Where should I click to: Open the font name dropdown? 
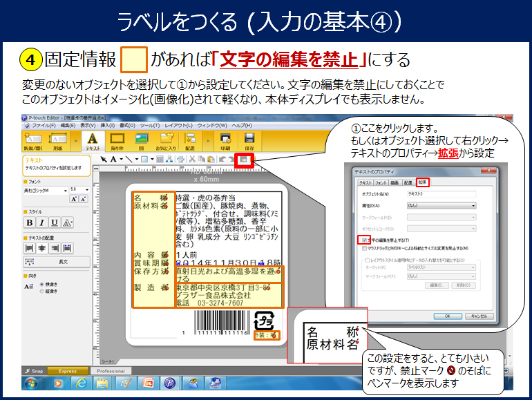pos(65,191)
